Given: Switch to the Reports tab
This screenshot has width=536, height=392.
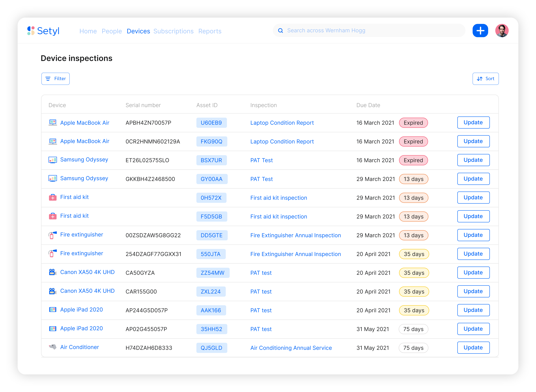Looking at the screenshot, I should click(210, 31).
